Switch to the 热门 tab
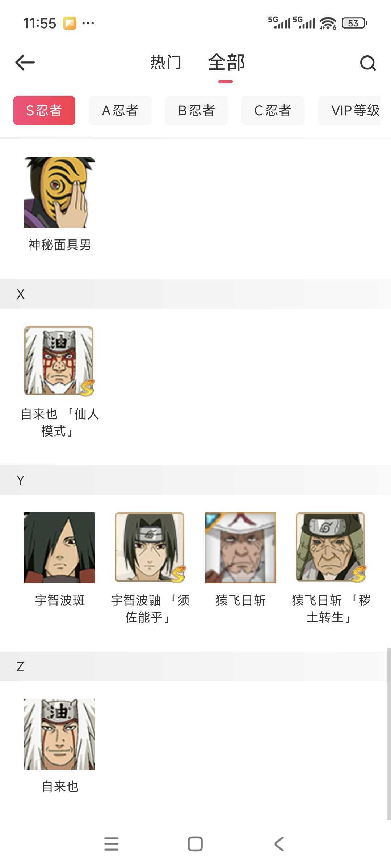The height and width of the screenshot is (868, 391). 166,62
